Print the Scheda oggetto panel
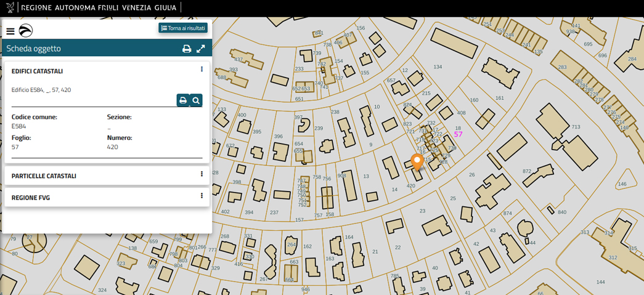The image size is (644, 295). [x=187, y=49]
